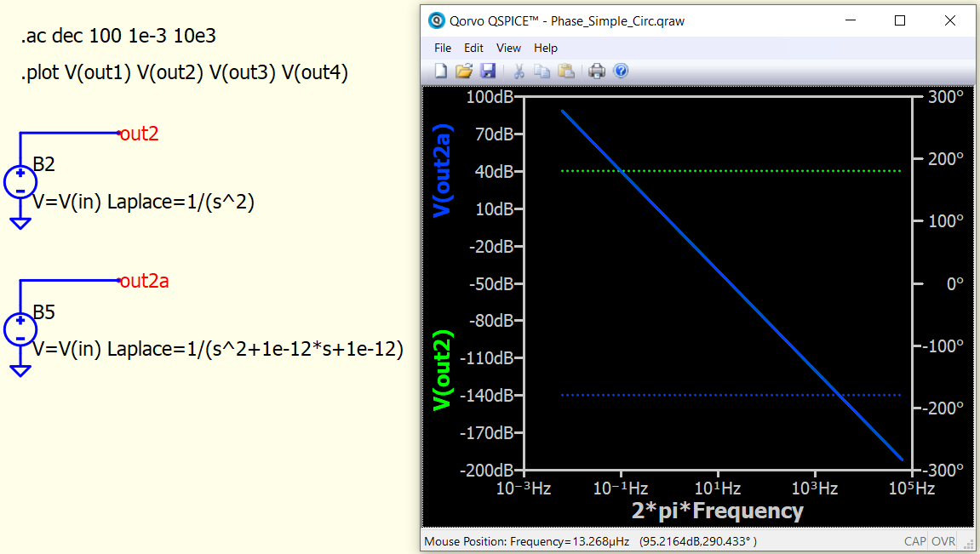The height and width of the screenshot is (554, 980).
Task: Click the ground symbol under B5
Action: click(20, 371)
